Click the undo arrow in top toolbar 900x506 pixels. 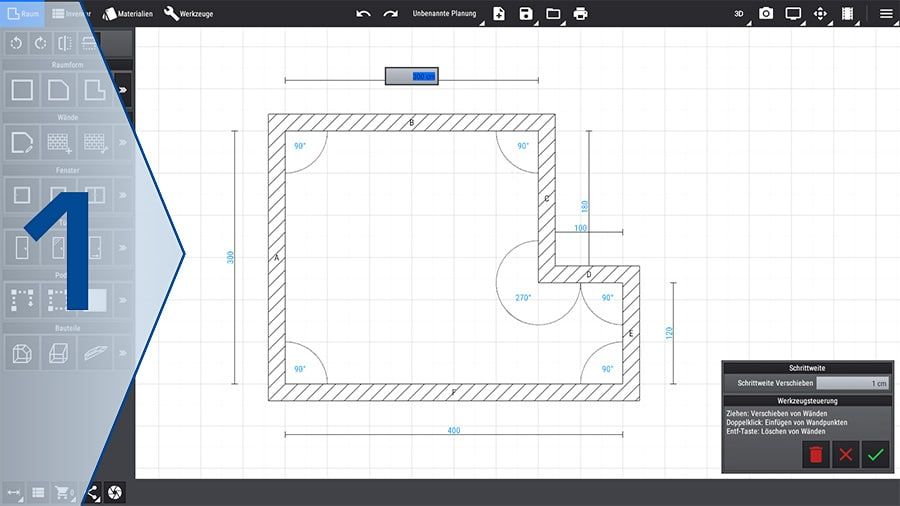point(363,14)
